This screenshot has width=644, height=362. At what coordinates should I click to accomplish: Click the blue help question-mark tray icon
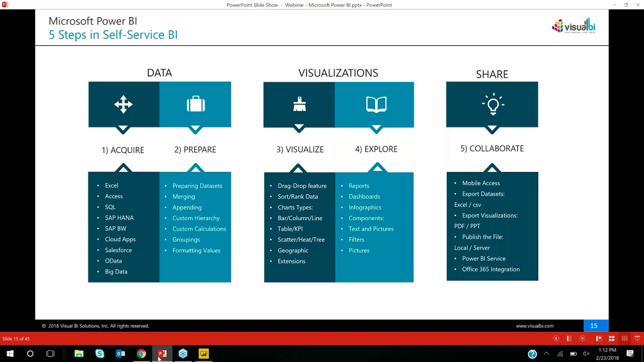click(532, 354)
